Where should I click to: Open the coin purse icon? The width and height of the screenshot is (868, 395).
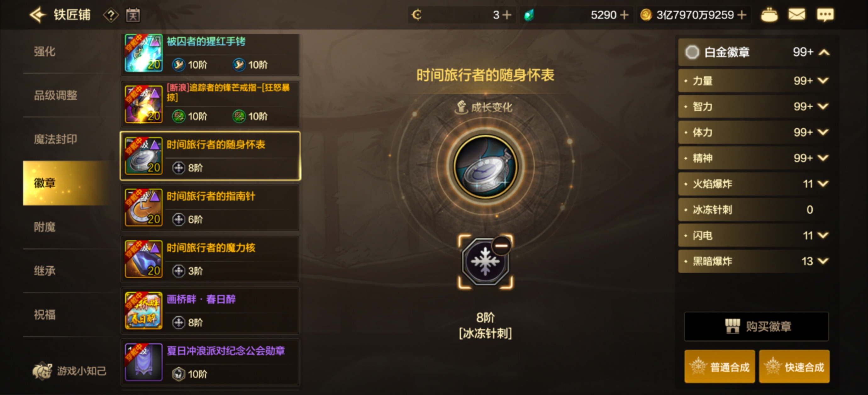coord(769,15)
